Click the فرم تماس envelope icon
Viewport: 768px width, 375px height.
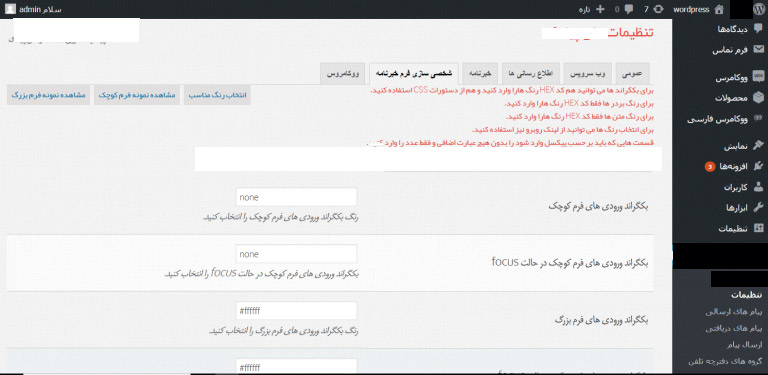point(759,49)
